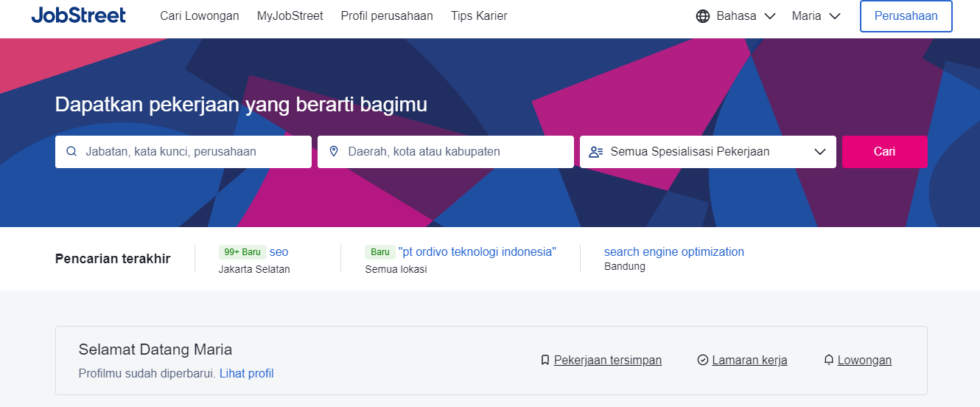
Task: Click the magnifier icon in job search field
Action: point(71,152)
